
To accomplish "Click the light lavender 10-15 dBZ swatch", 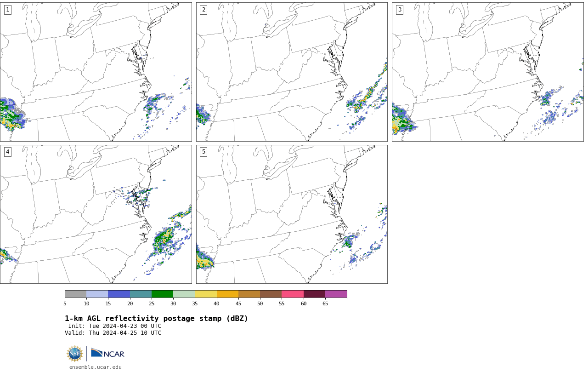I will coord(97,294).
